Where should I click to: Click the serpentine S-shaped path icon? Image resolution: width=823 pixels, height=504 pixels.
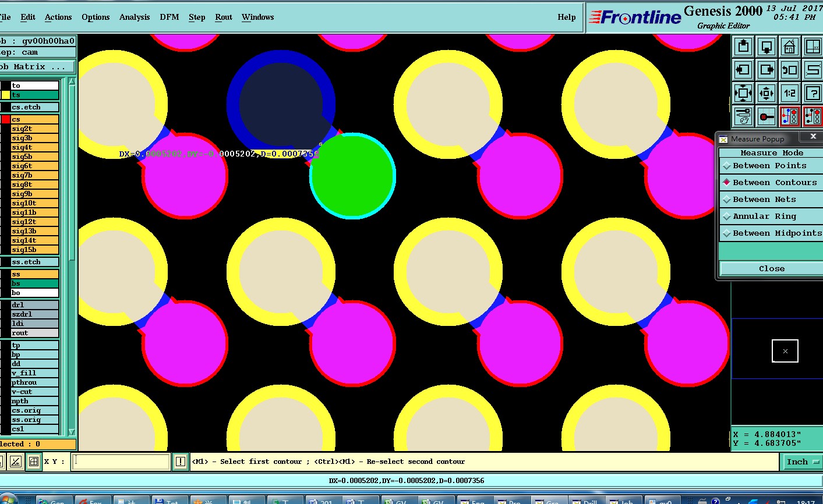click(813, 70)
